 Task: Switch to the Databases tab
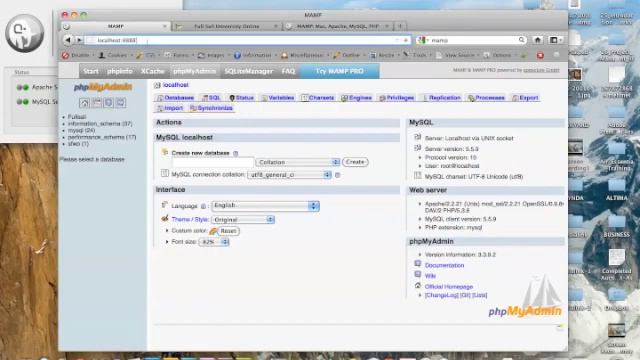pos(175,98)
